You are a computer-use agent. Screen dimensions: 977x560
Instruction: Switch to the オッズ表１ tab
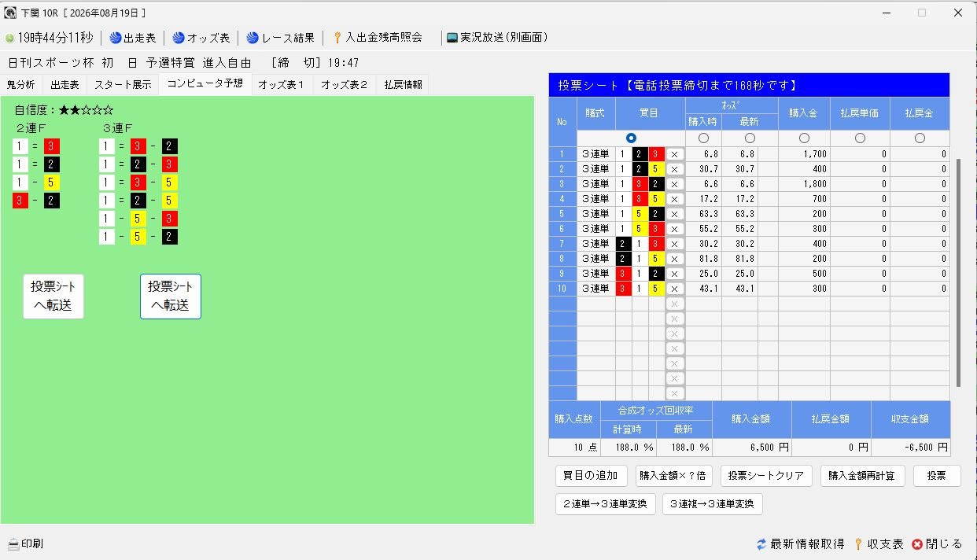click(282, 85)
